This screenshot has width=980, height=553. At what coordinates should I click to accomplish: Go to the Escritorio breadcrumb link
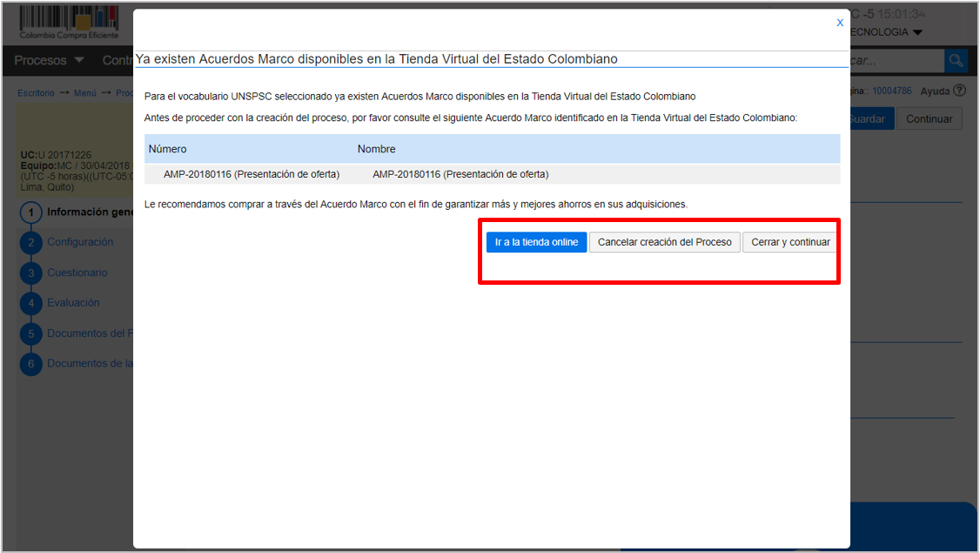coord(36,93)
